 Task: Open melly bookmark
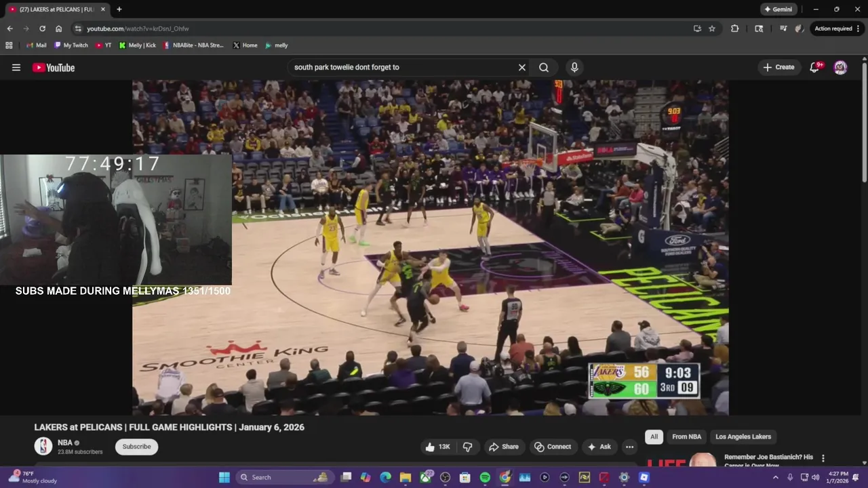pyautogui.click(x=277, y=45)
